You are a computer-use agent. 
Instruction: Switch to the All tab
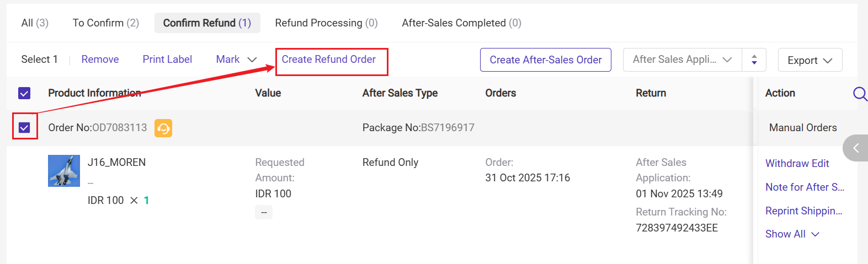tap(35, 23)
